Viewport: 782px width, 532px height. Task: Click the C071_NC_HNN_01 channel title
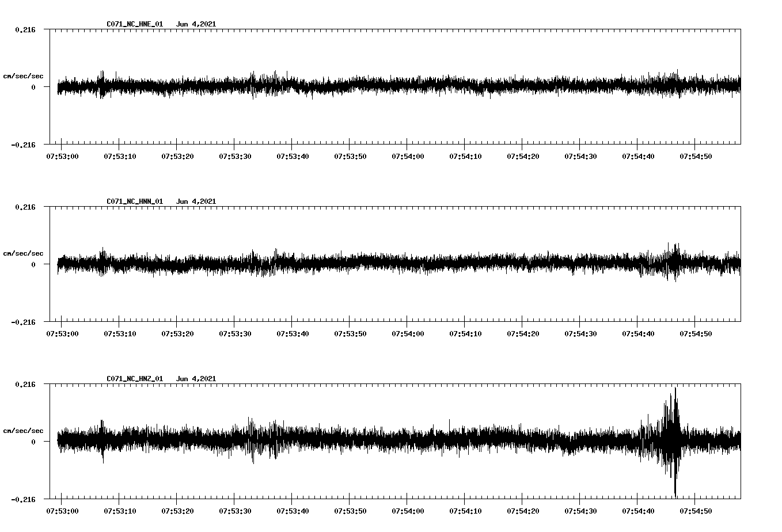135,202
